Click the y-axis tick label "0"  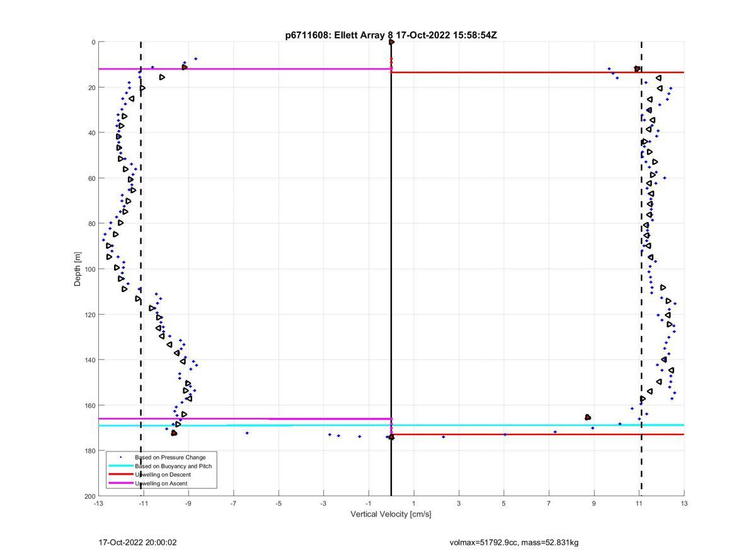pos(93,42)
